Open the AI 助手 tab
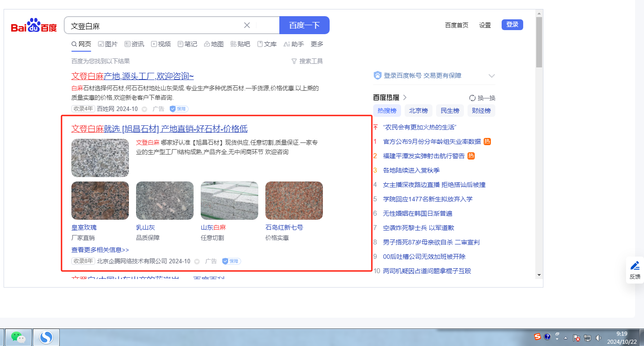Viewport: 644px width, 346px height. coord(294,44)
